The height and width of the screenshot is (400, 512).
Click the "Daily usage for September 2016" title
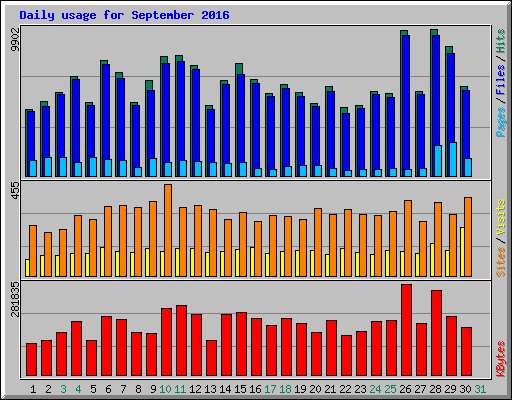point(124,15)
